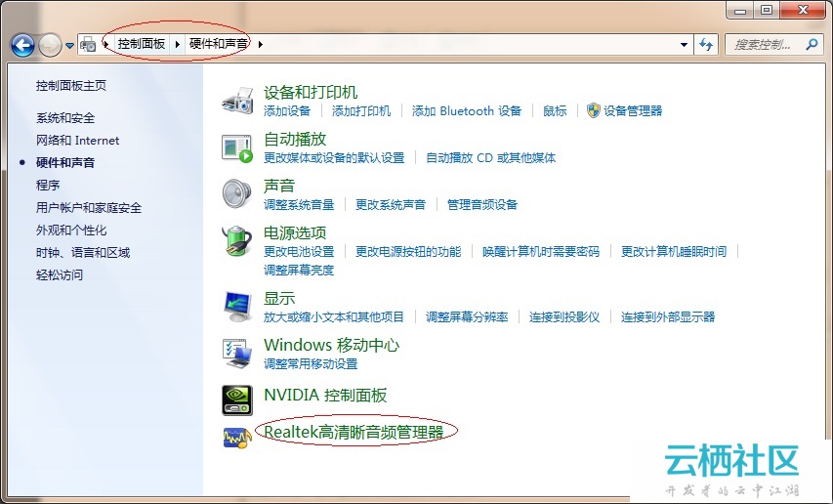Click the 调整常用移动设置 link

point(311,363)
